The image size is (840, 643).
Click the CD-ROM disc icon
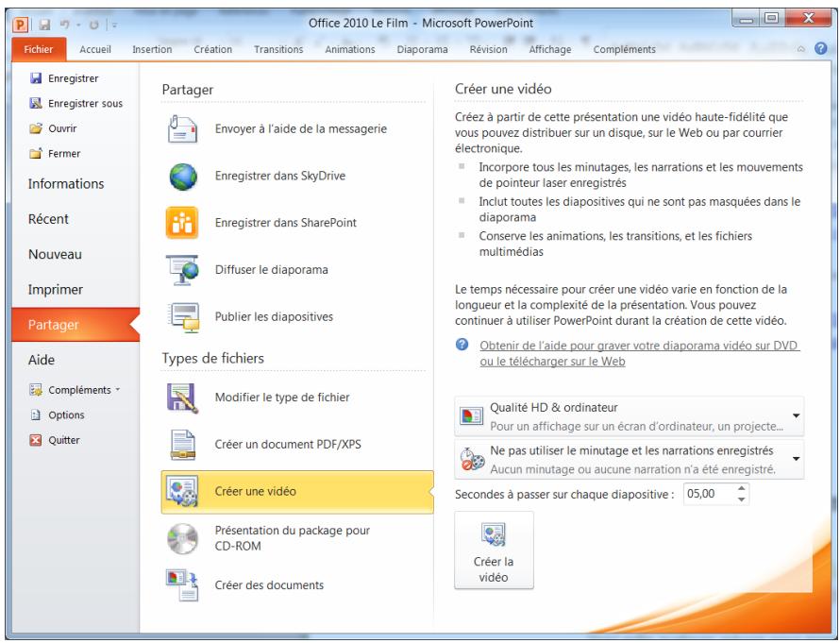click(x=183, y=538)
